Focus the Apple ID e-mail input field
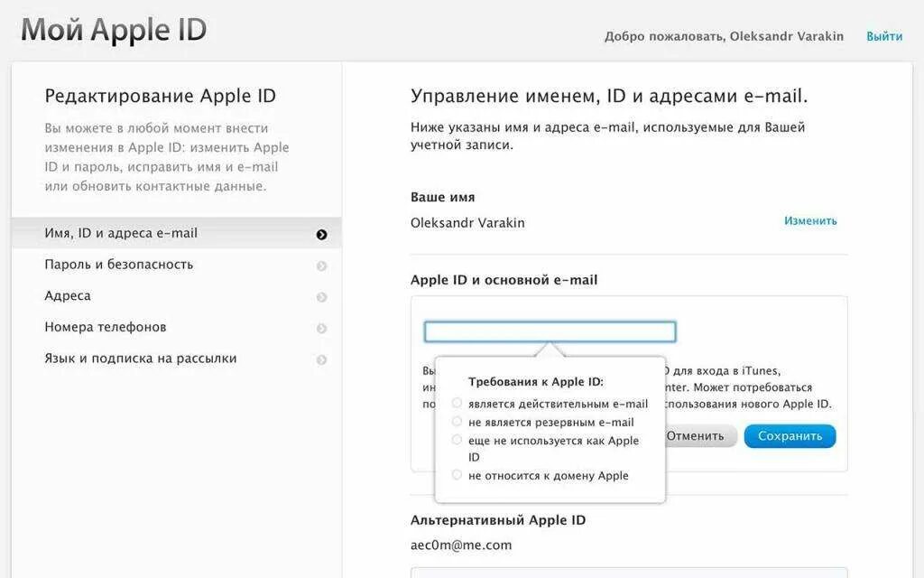Viewport: 924px width, 578px height. point(550,331)
